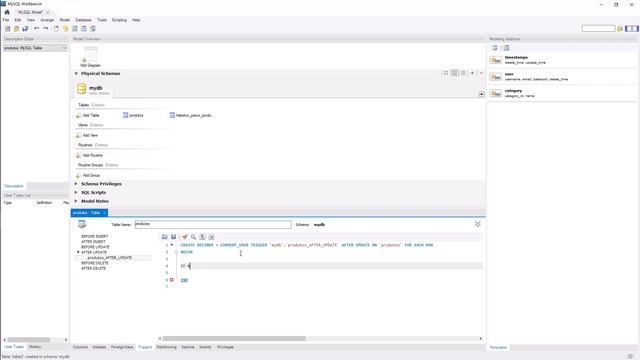The width and height of the screenshot is (640, 360).
Task: Close the MySQL Model tab
Action: pyautogui.click(x=48, y=12)
